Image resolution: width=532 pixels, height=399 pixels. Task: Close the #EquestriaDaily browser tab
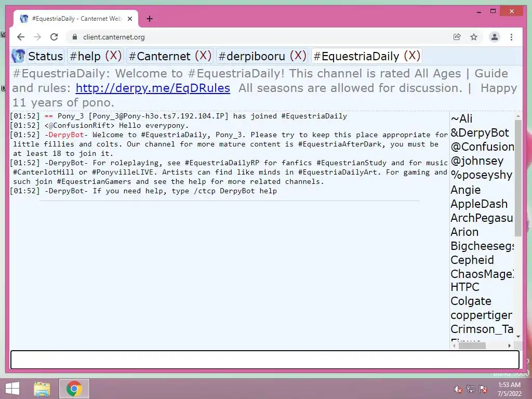click(129, 19)
